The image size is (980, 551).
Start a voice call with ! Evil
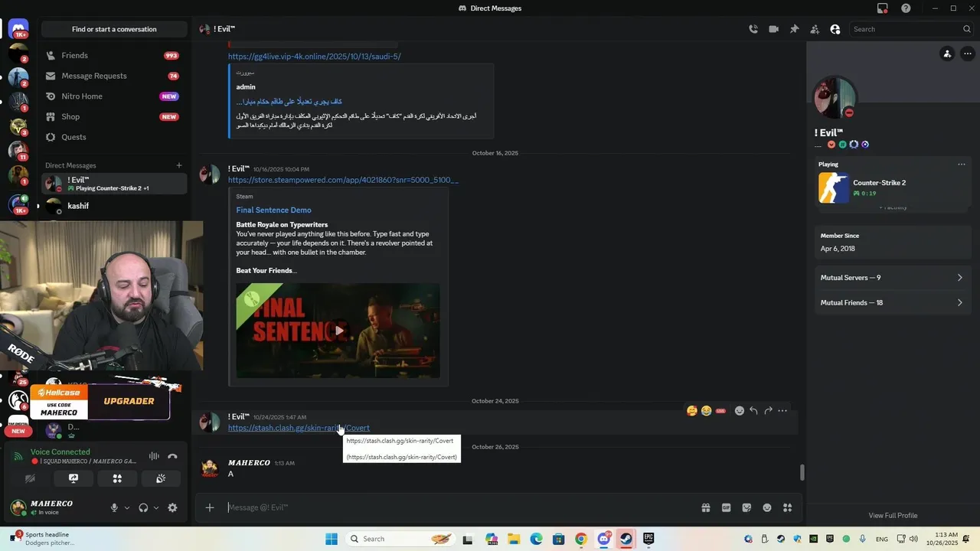coord(753,29)
